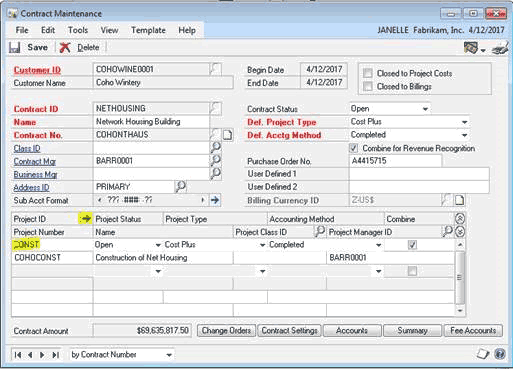Open the Template menu
The height and width of the screenshot is (369, 513).
(148, 30)
